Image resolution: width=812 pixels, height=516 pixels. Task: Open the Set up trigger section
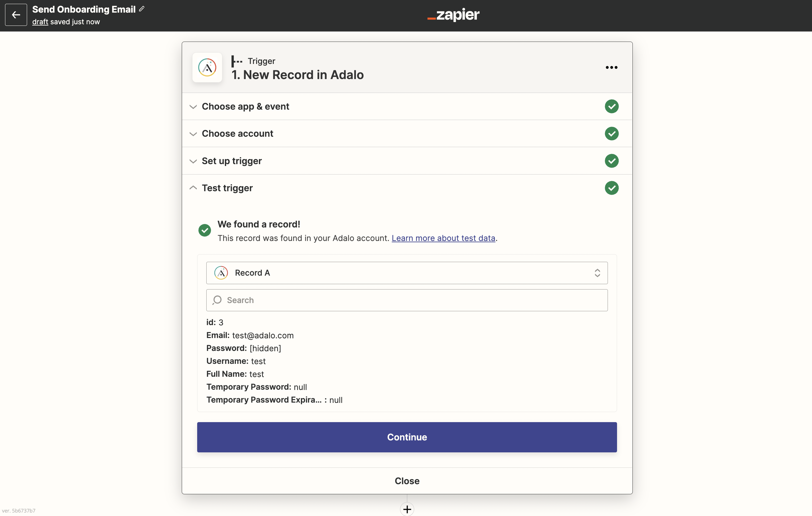point(231,161)
